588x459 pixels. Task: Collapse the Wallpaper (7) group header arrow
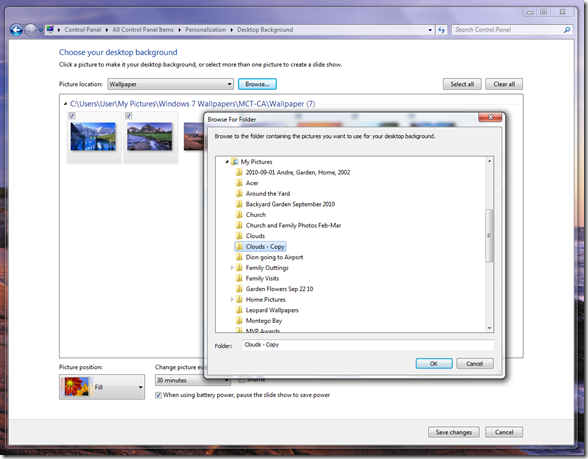tap(65, 104)
